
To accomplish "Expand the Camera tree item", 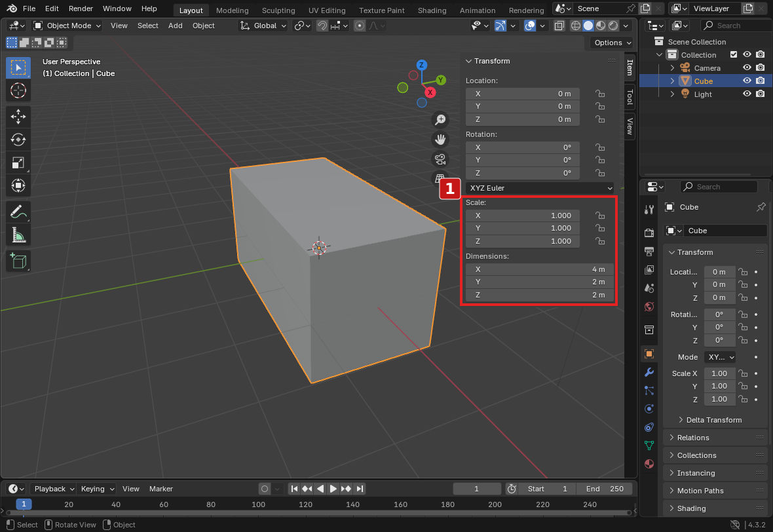I will (672, 68).
